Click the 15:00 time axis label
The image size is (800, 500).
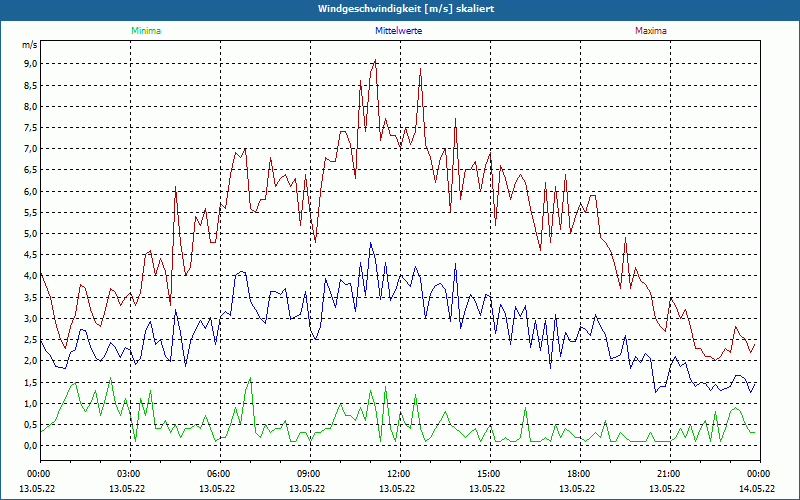pyautogui.click(x=488, y=474)
